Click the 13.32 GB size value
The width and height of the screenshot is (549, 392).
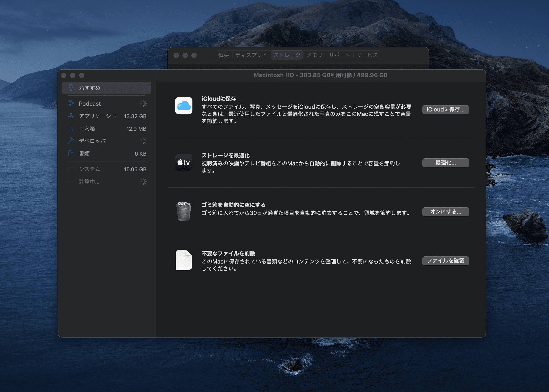135,116
